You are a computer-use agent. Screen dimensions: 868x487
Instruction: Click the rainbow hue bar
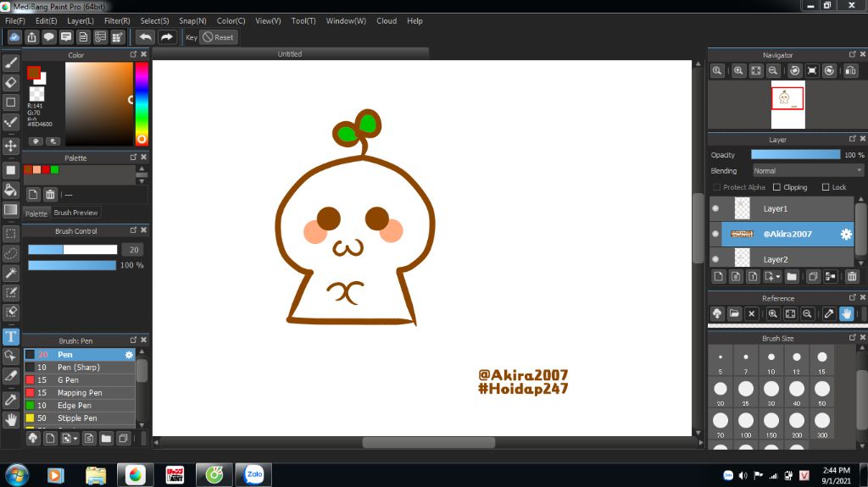(142, 103)
